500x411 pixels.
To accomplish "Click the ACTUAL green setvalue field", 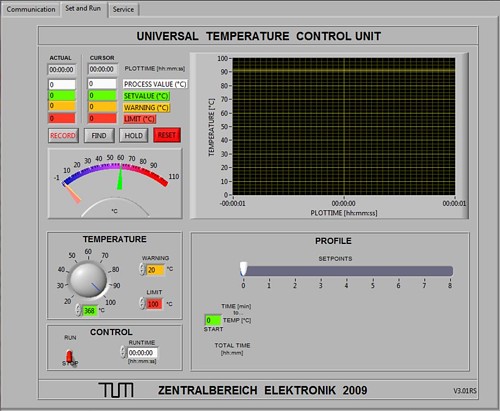I will click(x=62, y=96).
